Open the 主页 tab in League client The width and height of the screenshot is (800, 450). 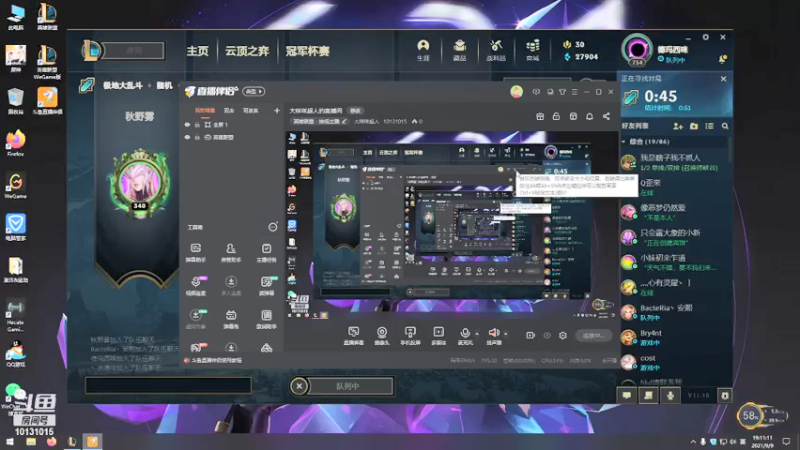click(197, 51)
